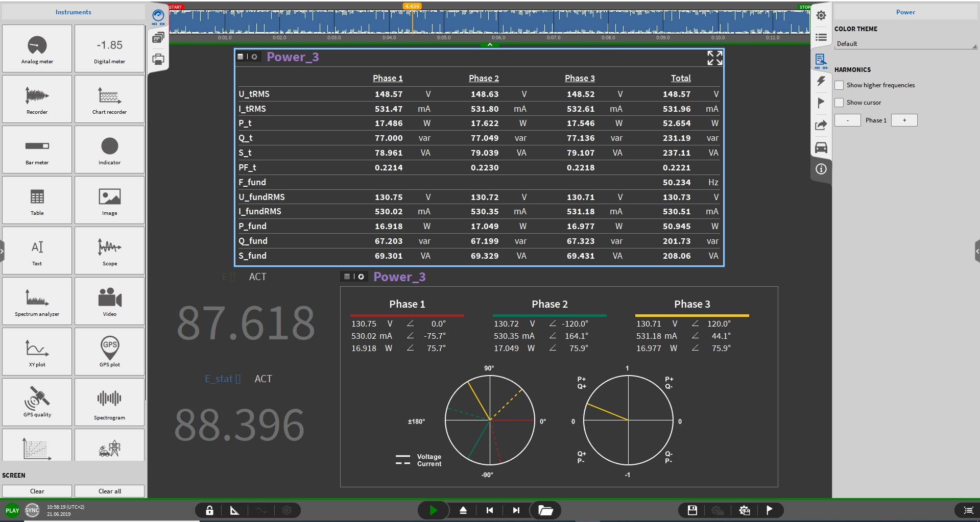The image size is (980, 522).
Task: Enable Show higher frequencies checkbox
Action: click(839, 85)
